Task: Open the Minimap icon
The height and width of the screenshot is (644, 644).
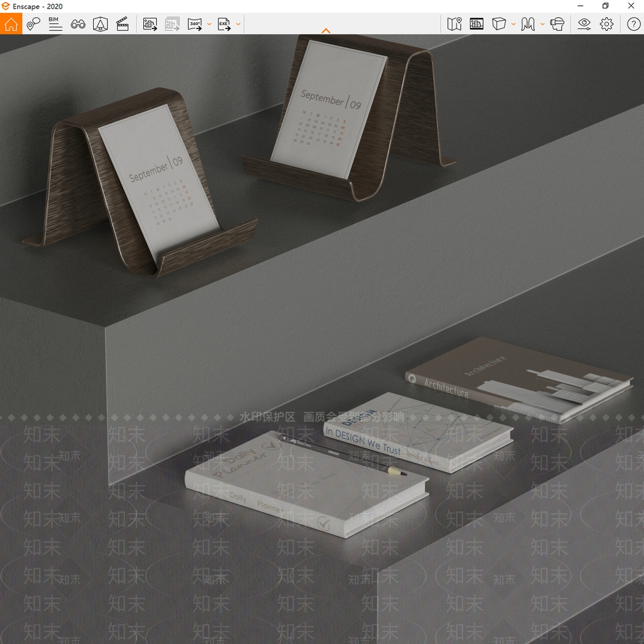Action: coord(454,24)
